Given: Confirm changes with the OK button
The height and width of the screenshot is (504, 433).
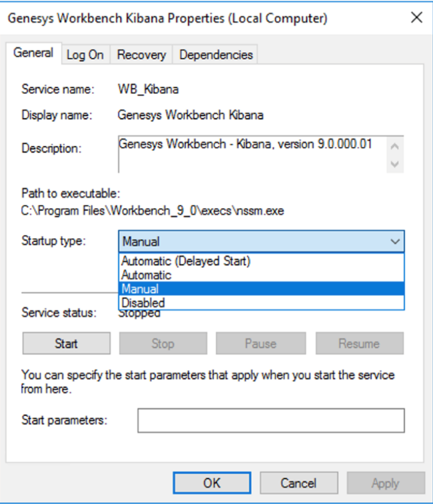Looking at the screenshot, I should tap(212, 483).
